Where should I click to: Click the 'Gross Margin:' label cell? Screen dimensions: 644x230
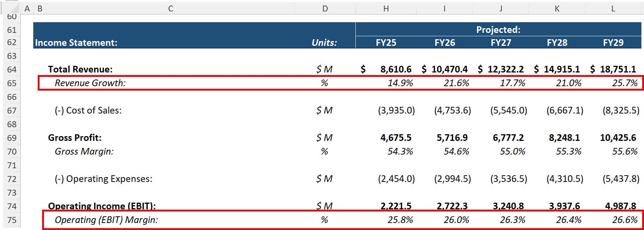point(84,151)
